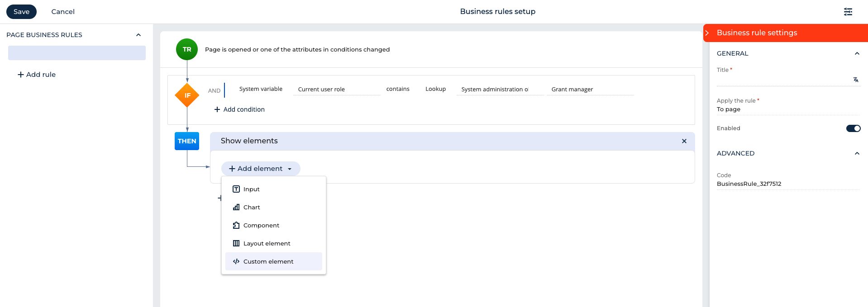Remove the Show elements action with X
Screen dimensions: 868x307
684,141
